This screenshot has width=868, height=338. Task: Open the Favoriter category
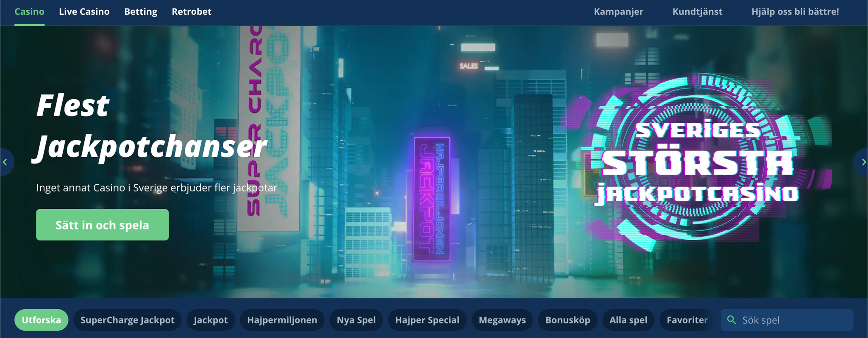point(687,320)
